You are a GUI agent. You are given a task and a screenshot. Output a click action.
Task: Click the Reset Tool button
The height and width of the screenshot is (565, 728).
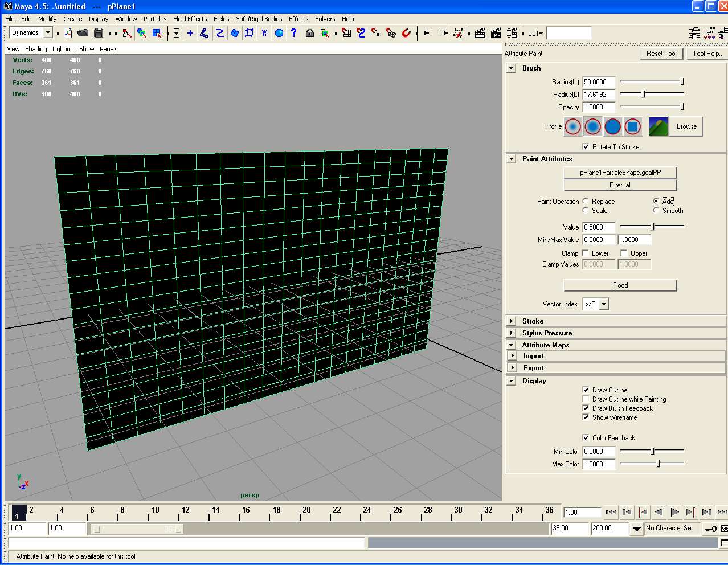click(661, 54)
